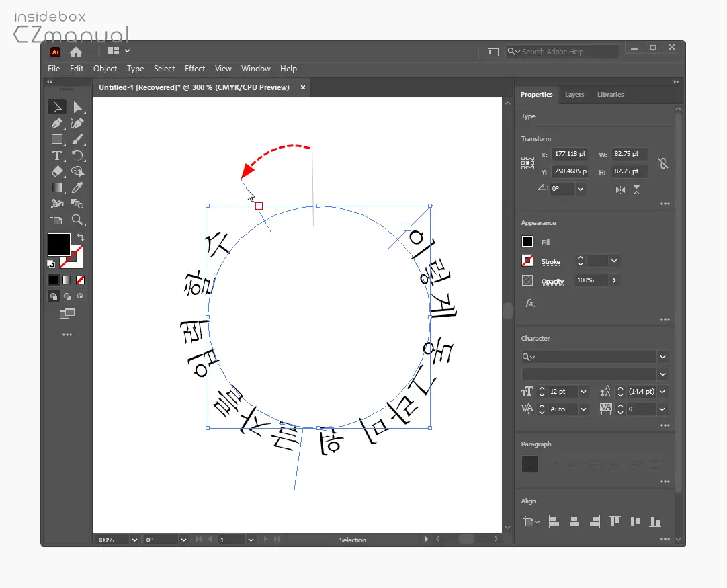Screen dimensions: 727x588
Task: Open the leading dropdown
Action: pos(662,392)
